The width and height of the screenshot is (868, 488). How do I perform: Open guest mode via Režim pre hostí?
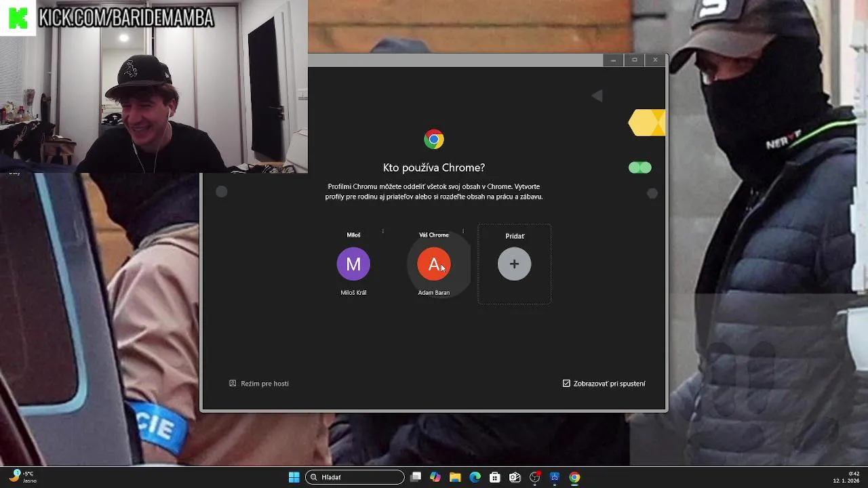[x=259, y=384]
